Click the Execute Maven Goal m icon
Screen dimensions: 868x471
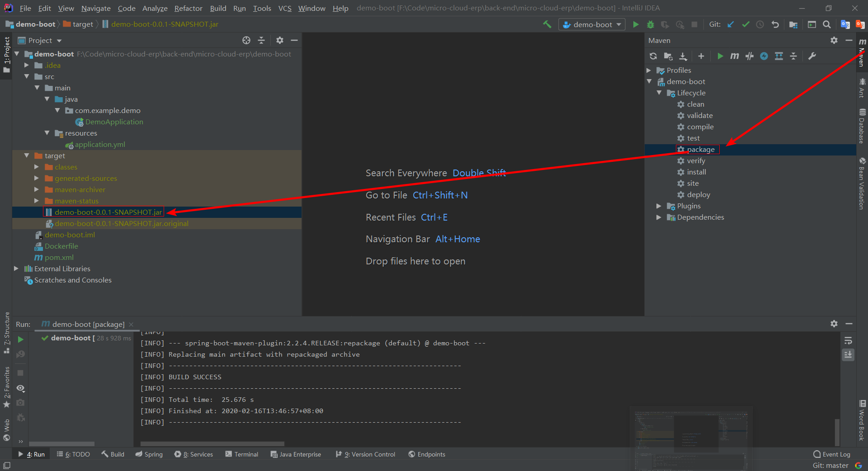[735, 56]
